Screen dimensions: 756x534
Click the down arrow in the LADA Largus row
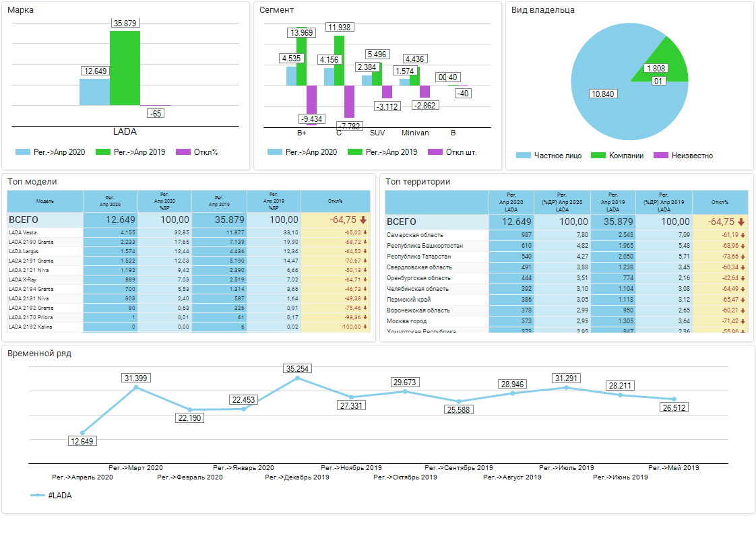(x=365, y=251)
